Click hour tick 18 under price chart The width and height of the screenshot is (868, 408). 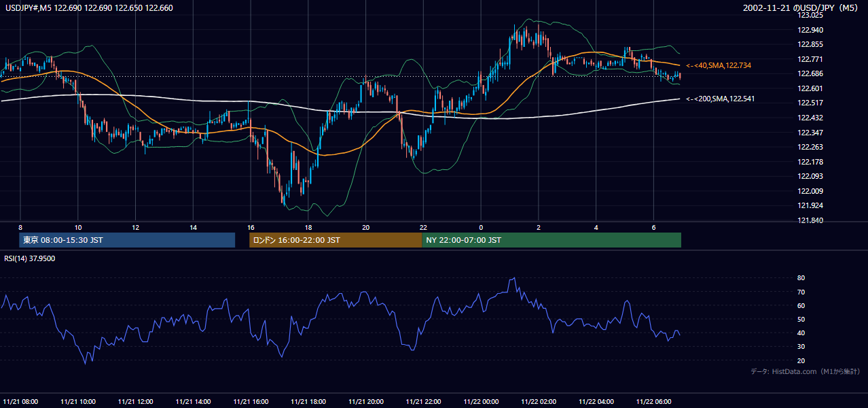(308, 227)
